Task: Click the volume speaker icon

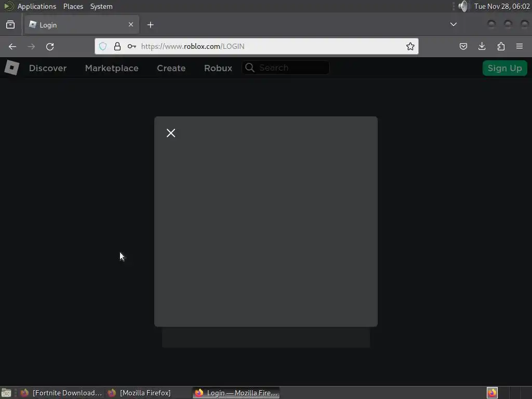Action: [463, 6]
